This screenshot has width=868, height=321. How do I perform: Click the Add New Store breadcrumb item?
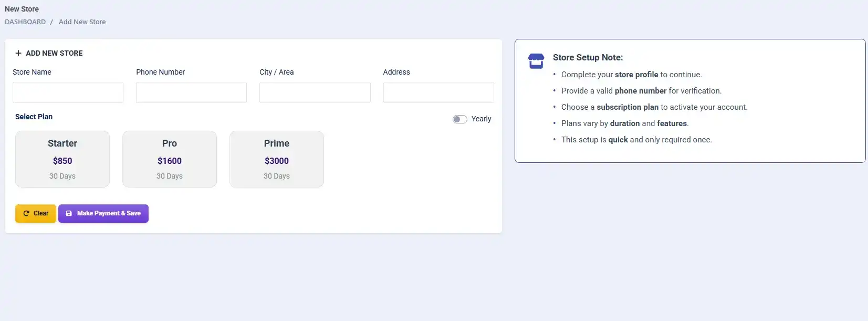coord(82,22)
